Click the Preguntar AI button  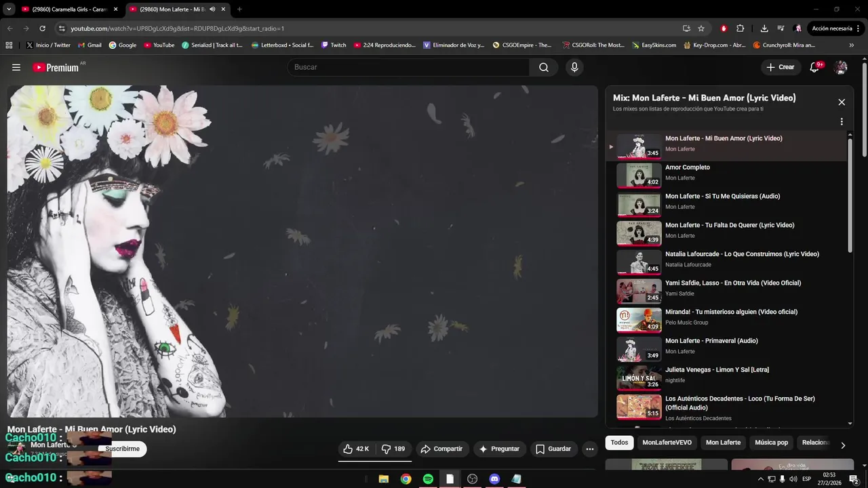[x=499, y=449]
